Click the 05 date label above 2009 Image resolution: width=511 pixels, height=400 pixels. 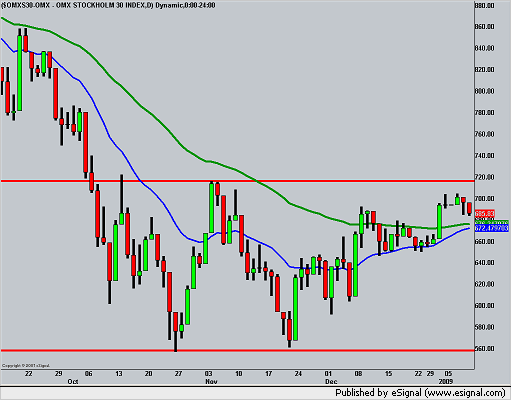click(448, 374)
